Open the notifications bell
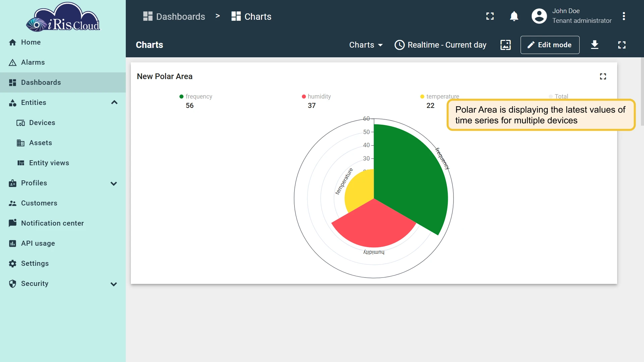The height and width of the screenshot is (362, 644). coord(514,16)
